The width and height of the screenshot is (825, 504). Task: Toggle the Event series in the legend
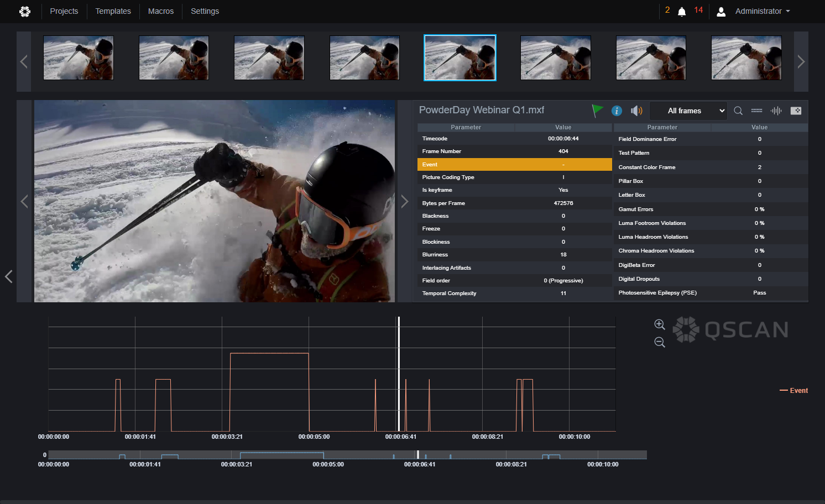point(794,391)
